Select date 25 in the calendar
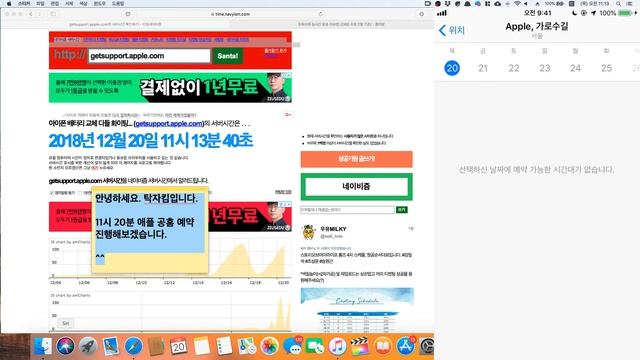Image resolution: width=640 pixels, height=360 pixels. tap(607, 68)
